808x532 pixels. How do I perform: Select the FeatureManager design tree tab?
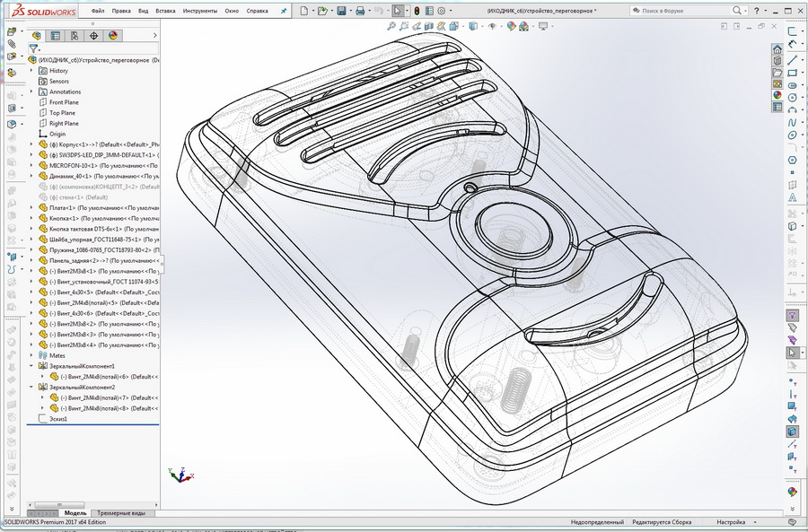point(36,35)
